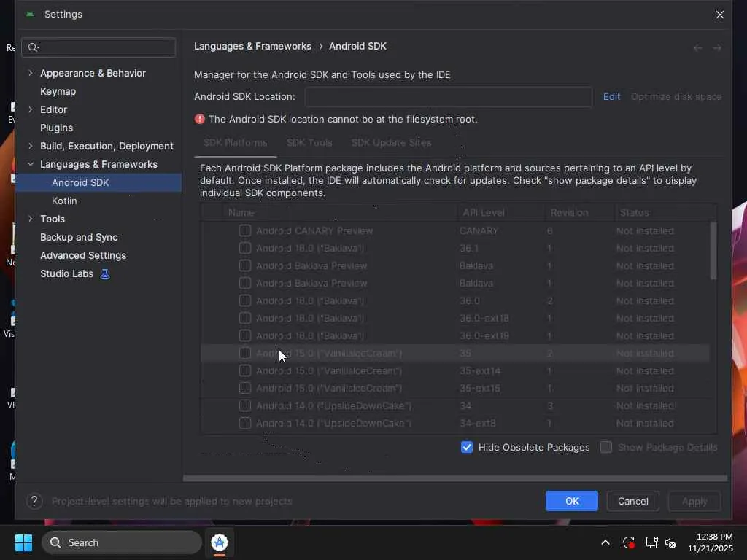The height and width of the screenshot is (560, 747).
Task: Focus the Settings search field
Action: point(98,47)
